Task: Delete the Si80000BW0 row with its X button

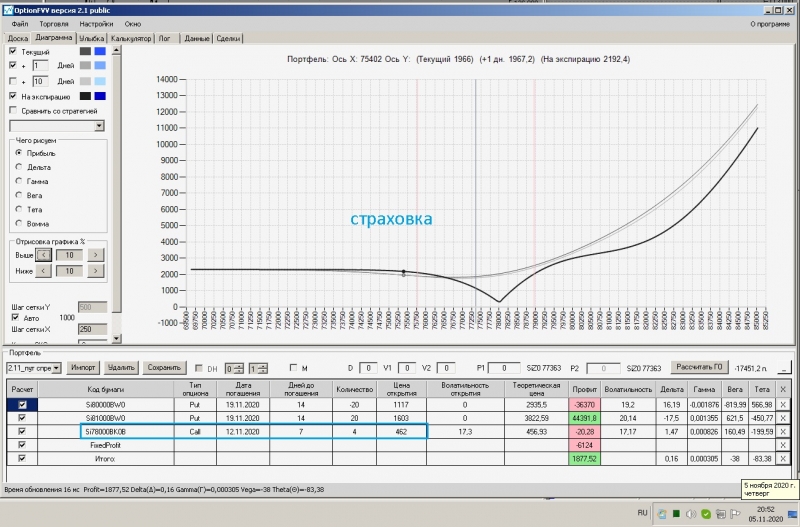Action: [x=783, y=405]
